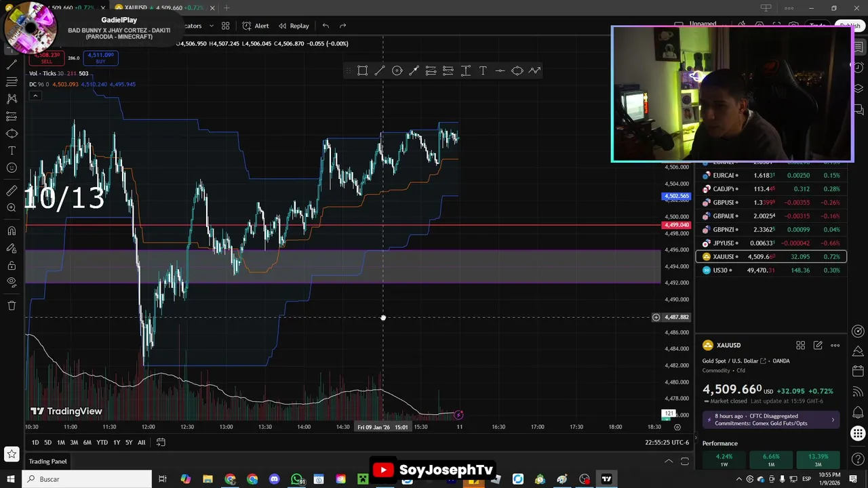Select the zigzag polyline tool in floating toolbar
Viewport: 868px width, 488px height.
point(534,70)
